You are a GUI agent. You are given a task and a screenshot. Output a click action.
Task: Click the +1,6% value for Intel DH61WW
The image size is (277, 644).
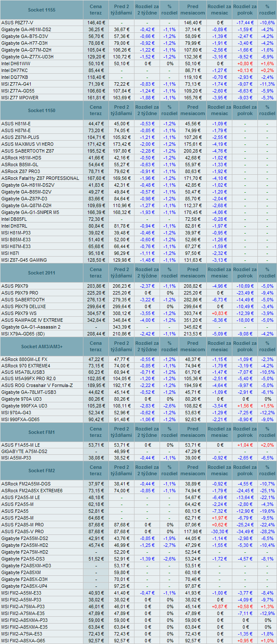click(267, 64)
